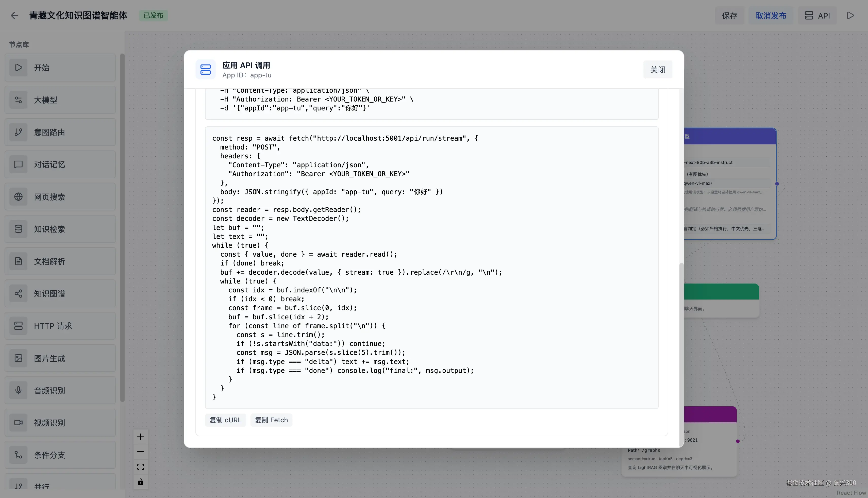The width and height of the screenshot is (868, 498).
Task: Select the 大模型 LLM node
Action: pyautogui.click(x=60, y=100)
